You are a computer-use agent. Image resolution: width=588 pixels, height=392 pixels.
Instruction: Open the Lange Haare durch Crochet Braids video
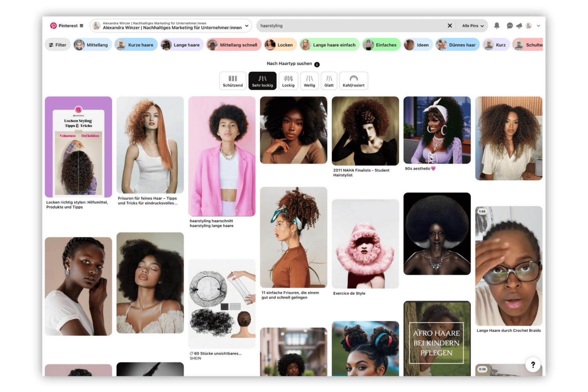click(509, 266)
